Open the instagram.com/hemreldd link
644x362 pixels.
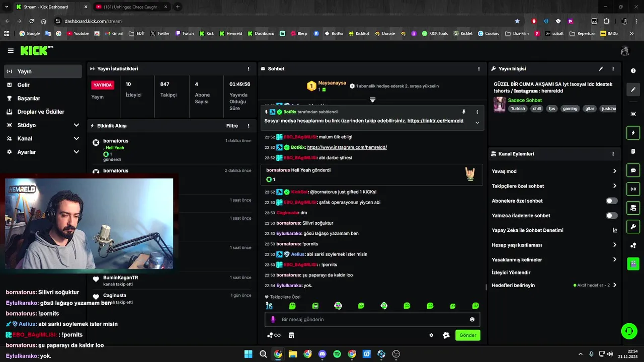coord(347,147)
